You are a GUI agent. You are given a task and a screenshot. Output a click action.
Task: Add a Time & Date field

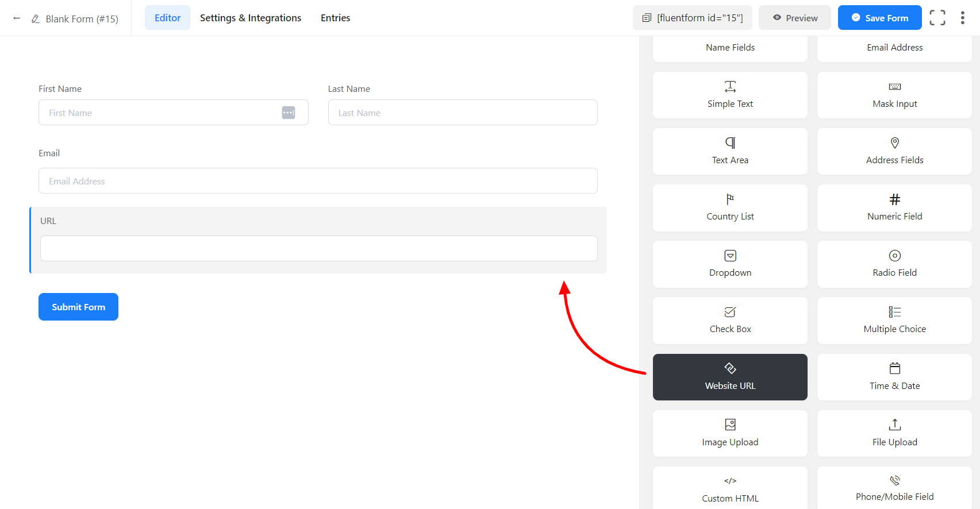point(894,377)
